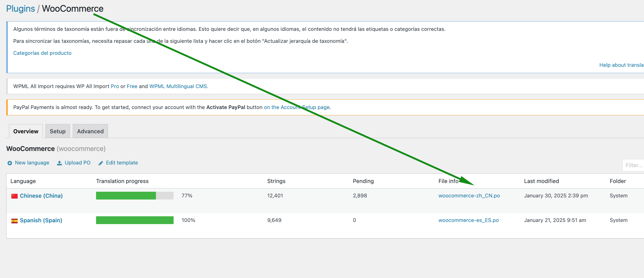The width and height of the screenshot is (644, 278).
Task: Open the Chinese (China) translation
Action: (x=41, y=196)
